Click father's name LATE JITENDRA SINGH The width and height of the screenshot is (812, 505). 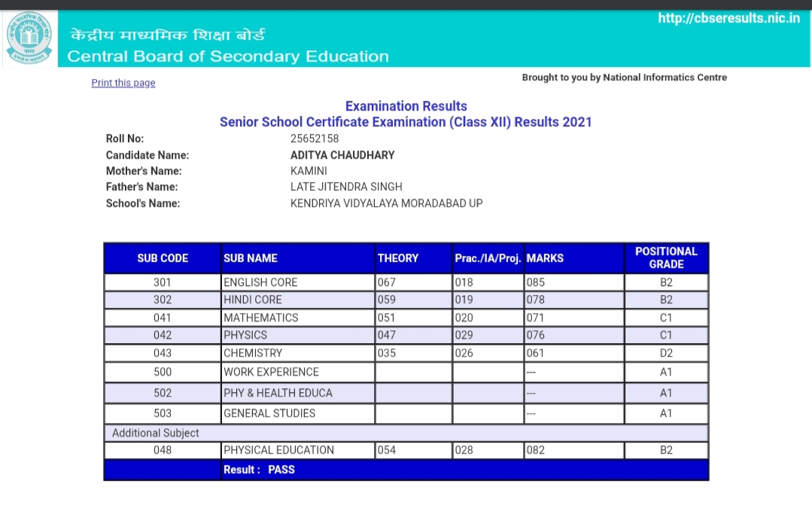click(x=346, y=187)
